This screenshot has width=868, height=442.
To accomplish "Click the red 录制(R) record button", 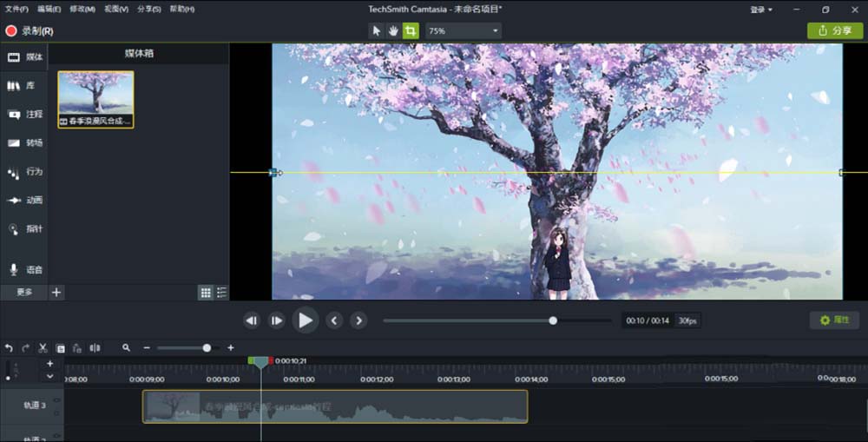I will (30, 31).
